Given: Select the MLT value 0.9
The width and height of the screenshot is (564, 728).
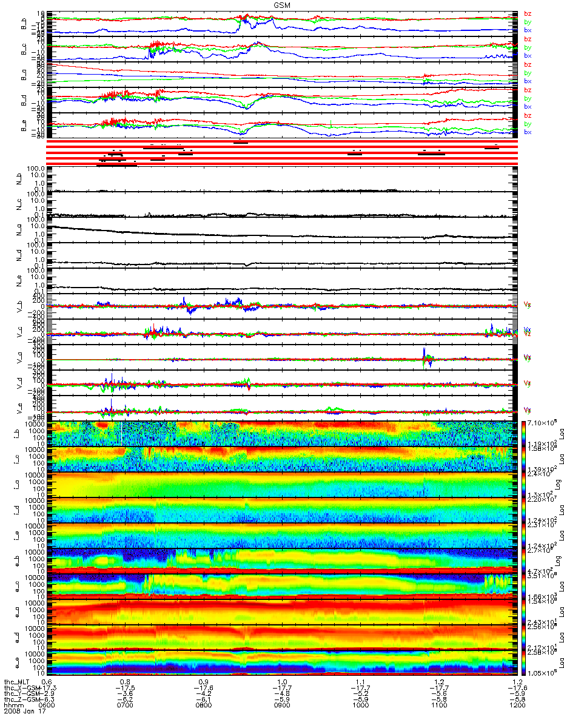Looking at the screenshot, I should click(203, 682).
